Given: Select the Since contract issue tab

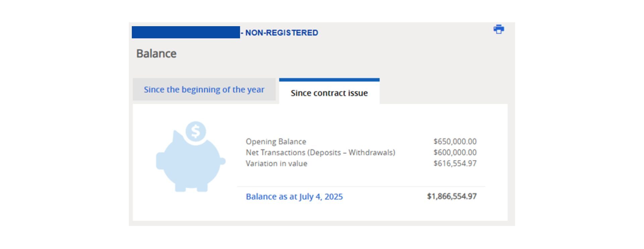Looking at the screenshot, I should click(329, 93).
